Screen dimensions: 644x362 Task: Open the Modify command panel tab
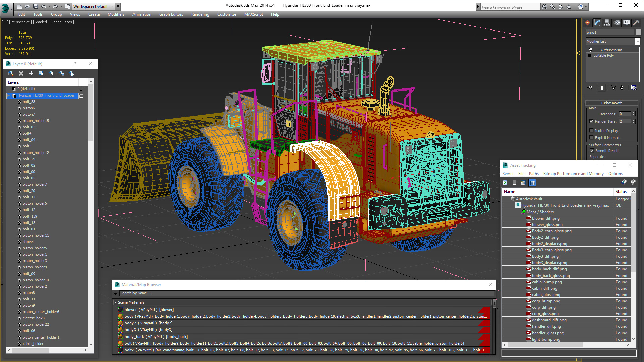[x=597, y=23]
